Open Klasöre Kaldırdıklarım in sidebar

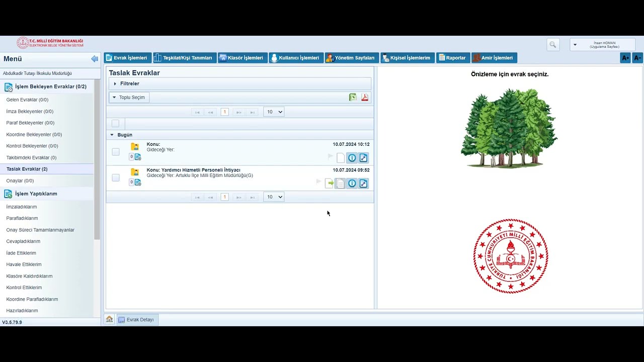tap(29, 276)
